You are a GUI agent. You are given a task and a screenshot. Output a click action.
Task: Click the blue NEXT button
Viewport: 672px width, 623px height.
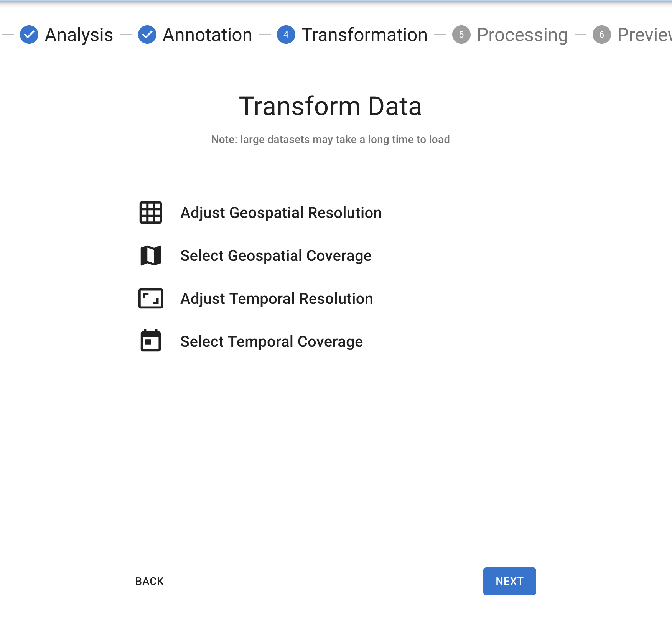tap(510, 582)
